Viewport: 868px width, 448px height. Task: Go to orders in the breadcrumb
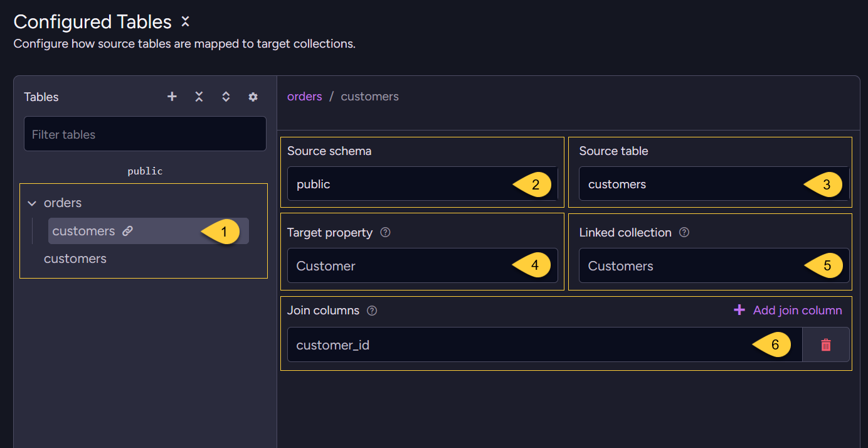[x=305, y=97]
